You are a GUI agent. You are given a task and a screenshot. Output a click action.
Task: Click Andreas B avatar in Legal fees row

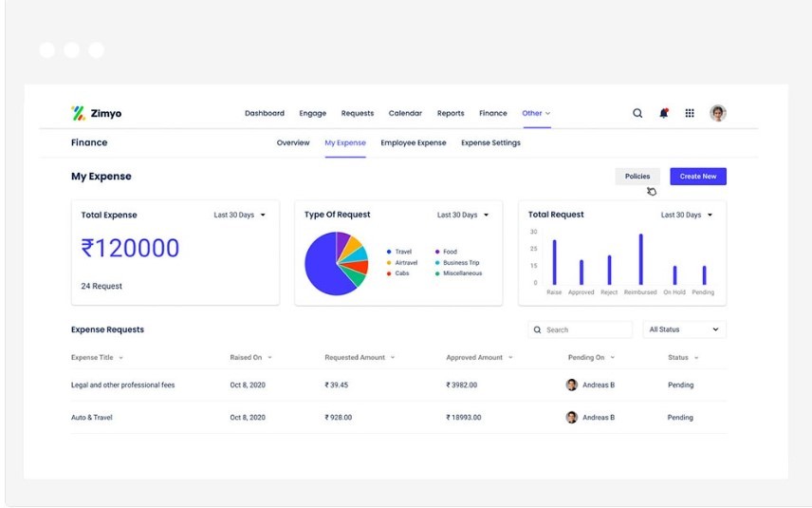572,385
